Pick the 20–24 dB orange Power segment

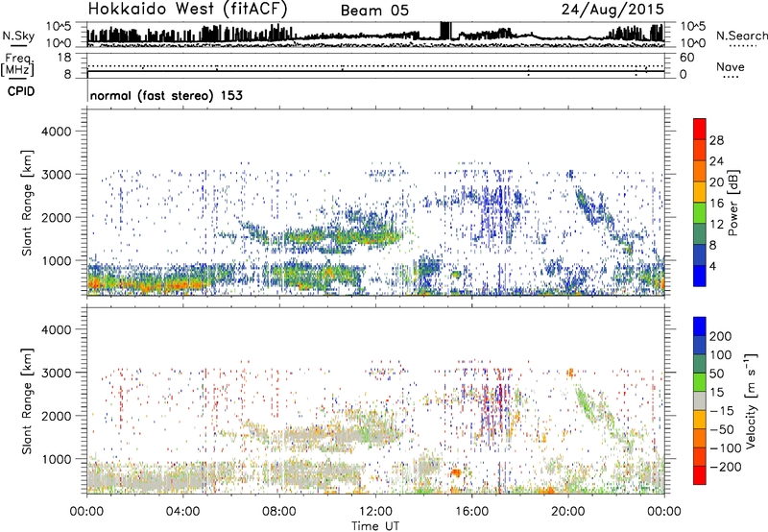700,171
